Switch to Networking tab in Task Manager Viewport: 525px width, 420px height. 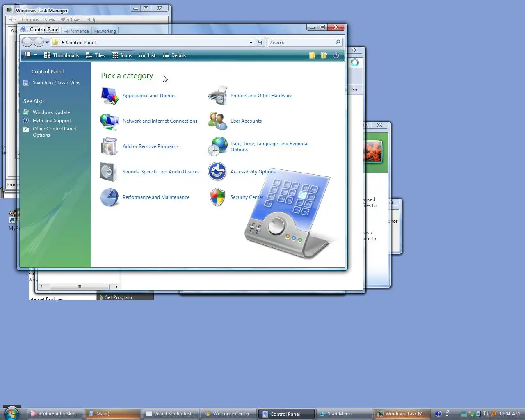[x=105, y=31]
